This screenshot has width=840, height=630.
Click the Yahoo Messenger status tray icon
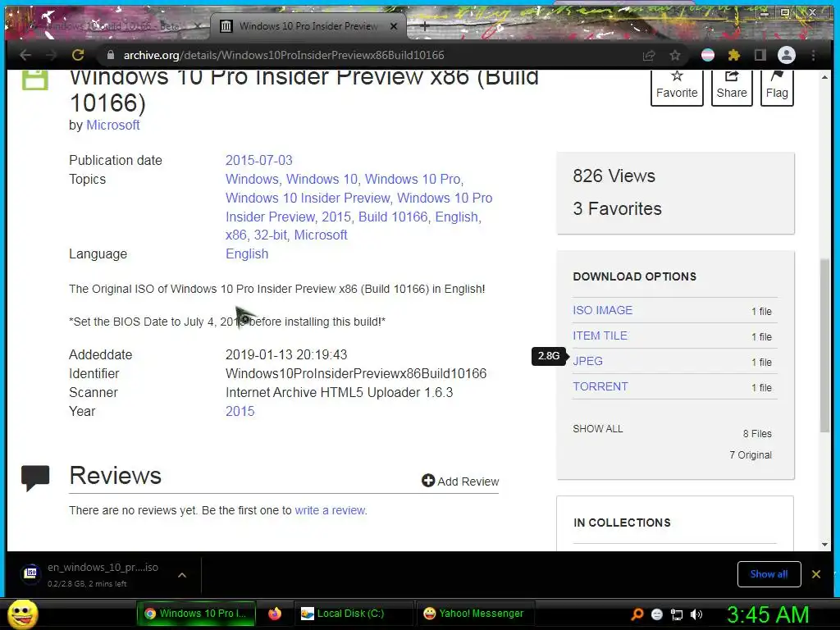point(657,614)
